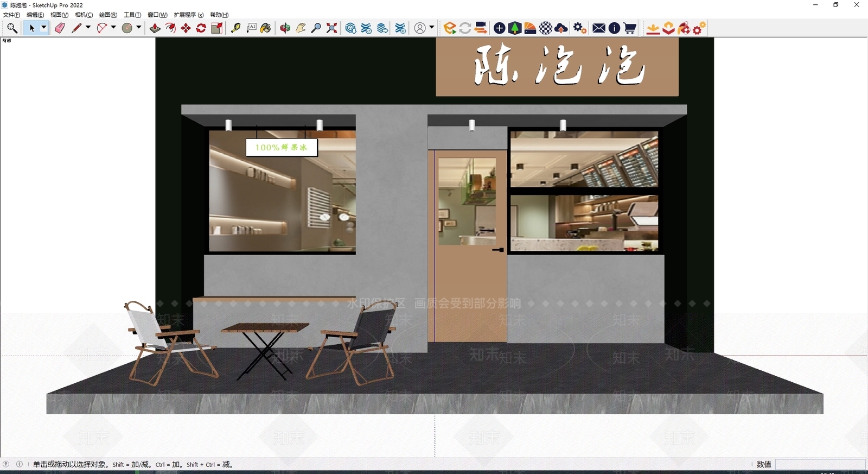Open the Extension Warehouse icon
The height and width of the screenshot is (474, 868).
pos(367,28)
